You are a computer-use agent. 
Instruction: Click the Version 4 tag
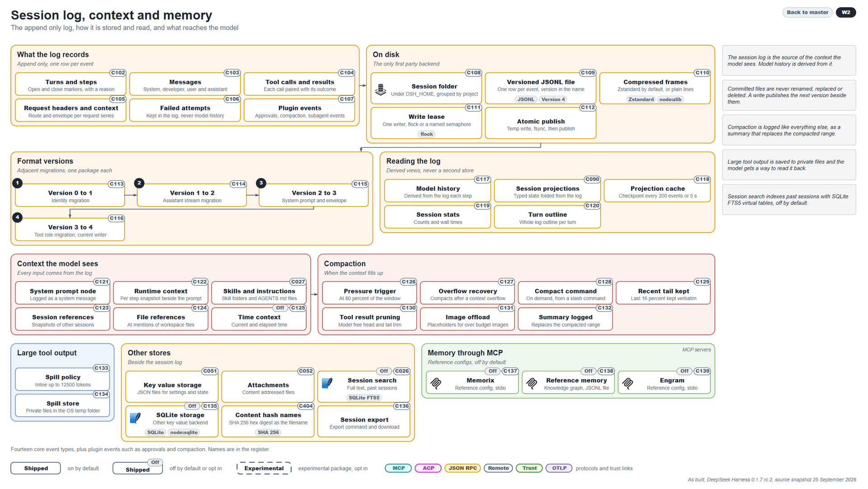click(x=553, y=99)
